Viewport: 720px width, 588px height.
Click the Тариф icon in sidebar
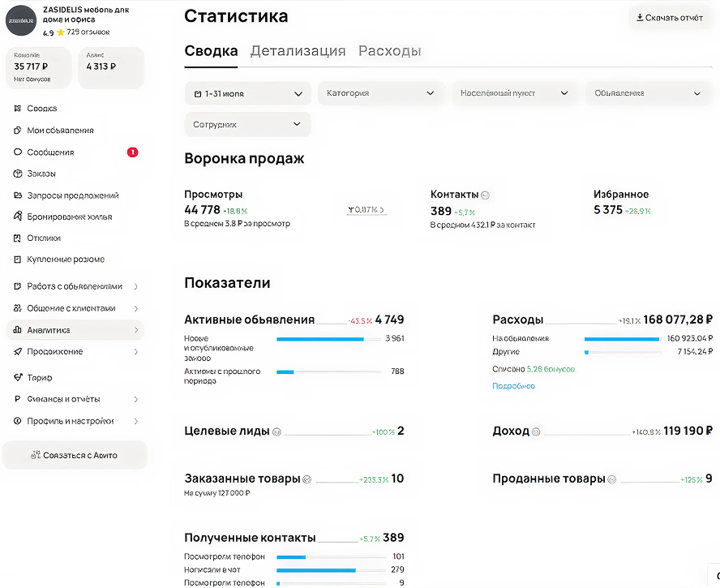[x=18, y=378]
